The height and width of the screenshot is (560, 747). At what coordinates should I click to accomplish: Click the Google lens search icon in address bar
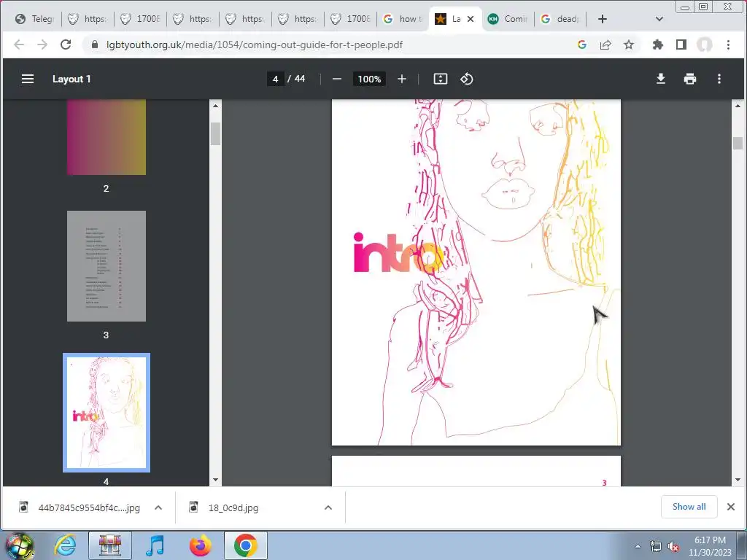(581, 44)
